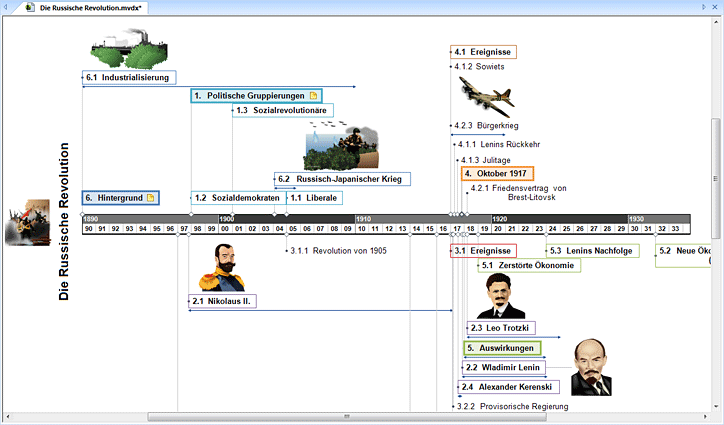The height and width of the screenshot is (425, 724).
Task: Select the partially visible 5.2 Neue branch
Action: [683, 255]
